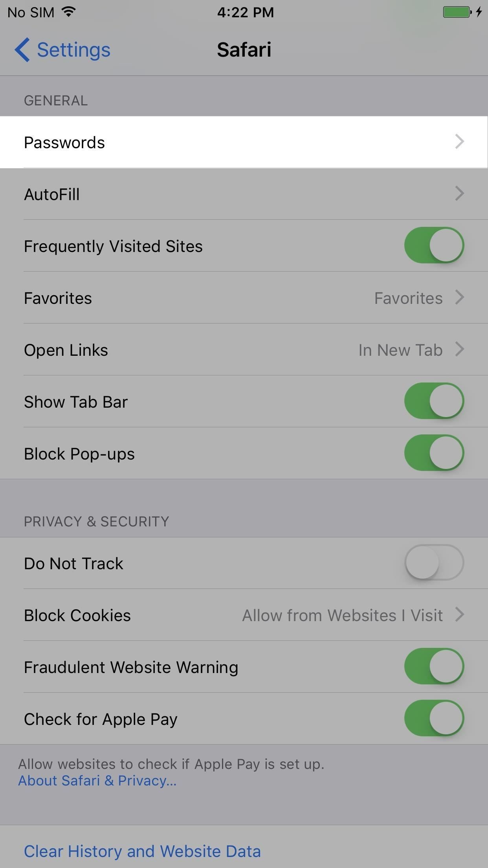The height and width of the screenshot is (868, 488).
Task: Disable Frequently Visited Sites switch
Action: click(x=434, y=246)
